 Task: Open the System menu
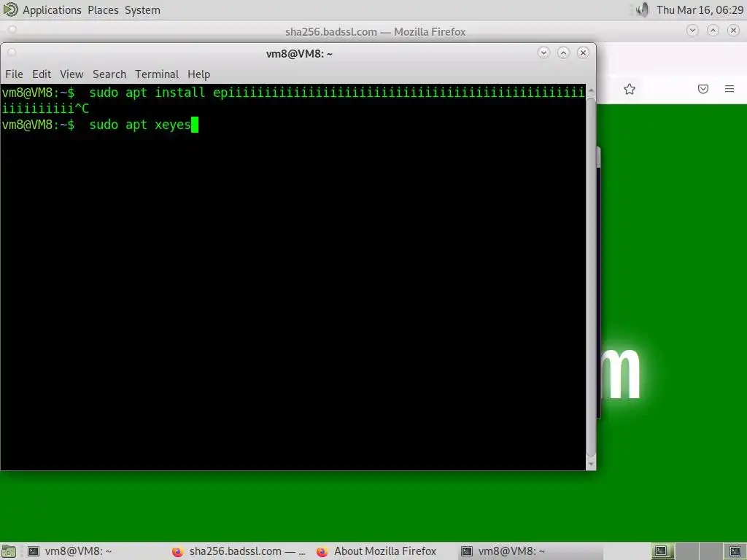pyautogui.click(x=142, y=10)
